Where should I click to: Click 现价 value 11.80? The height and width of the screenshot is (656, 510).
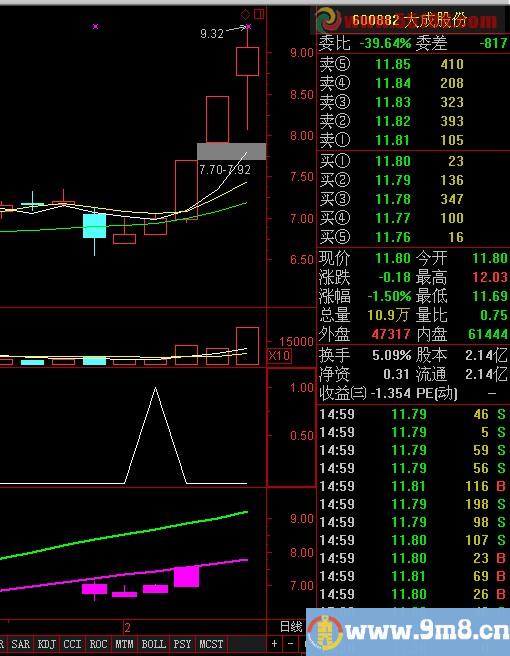[x=393, y=259]
